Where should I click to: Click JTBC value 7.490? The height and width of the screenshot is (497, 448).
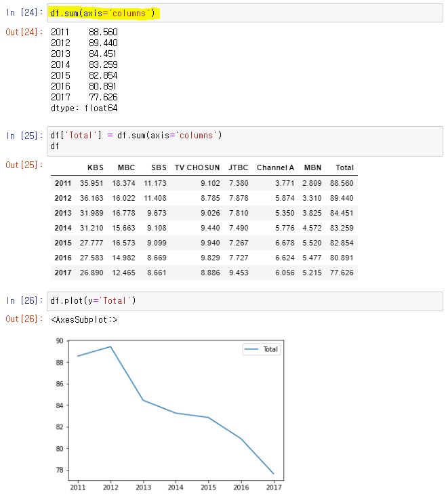click(x=239, y=228)
